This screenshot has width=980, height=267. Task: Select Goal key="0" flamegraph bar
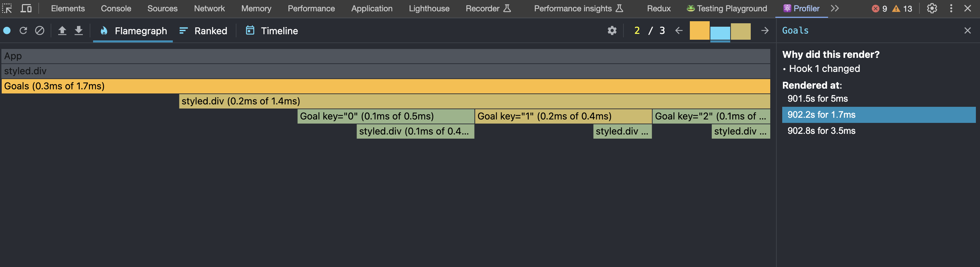tap(386, 116)
